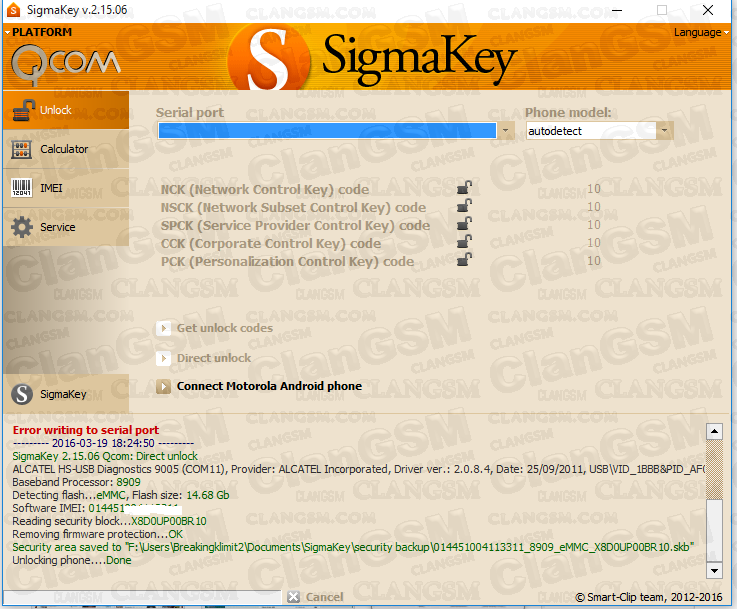
Task: Open the PLATFORM dropdown menu
Action: (39, 32)
